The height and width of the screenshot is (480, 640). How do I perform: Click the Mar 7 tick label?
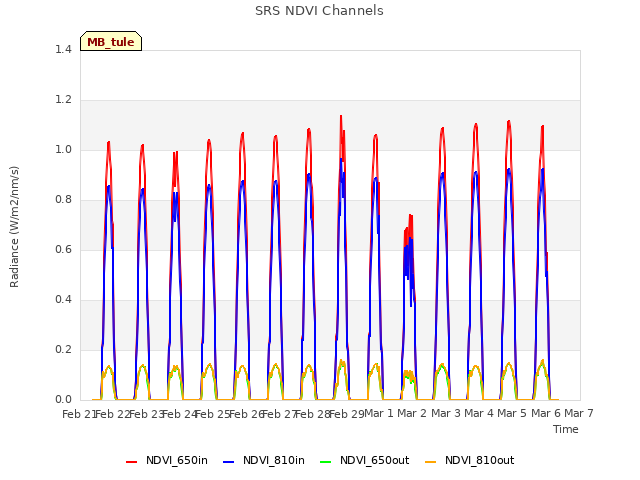[579, 413]
